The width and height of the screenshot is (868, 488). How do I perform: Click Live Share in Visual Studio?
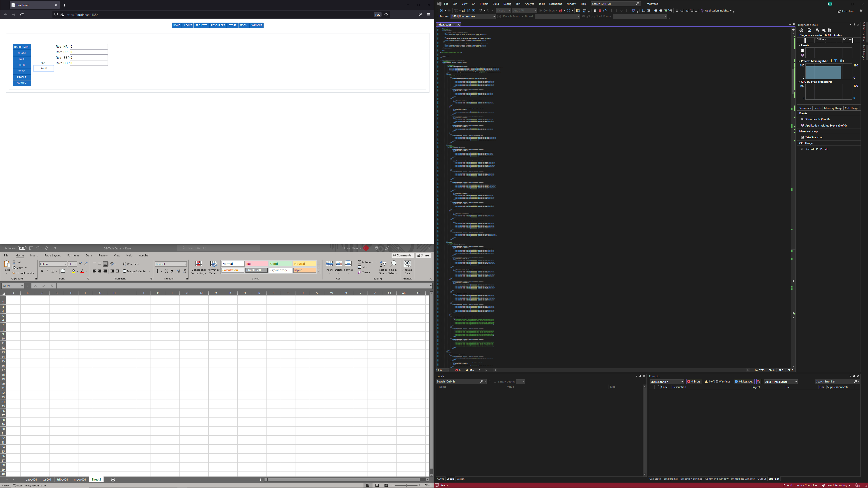click(x=846, y=11)
